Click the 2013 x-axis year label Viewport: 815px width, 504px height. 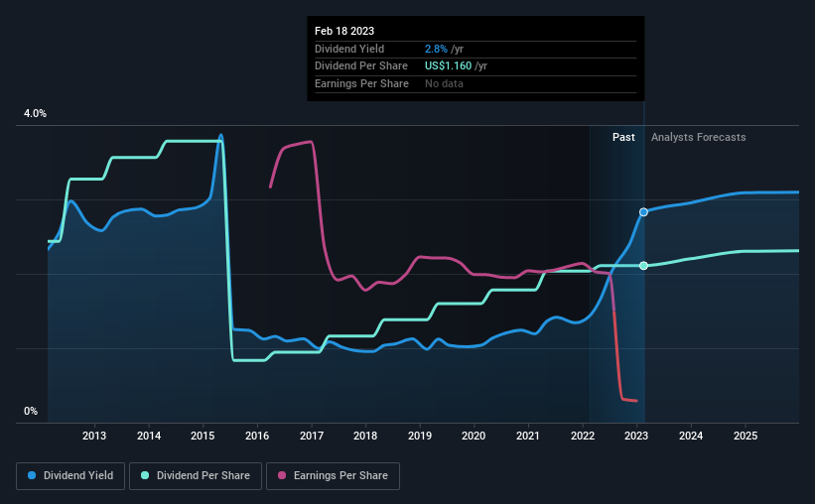(x=94, y=436)
